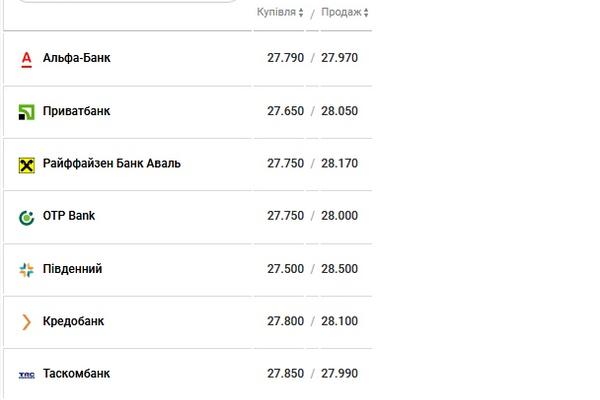600x400 pixels.
Task: Select Таскомбанк buying rate 27.850
Action: pyautogui.click(x=285, y=374)
